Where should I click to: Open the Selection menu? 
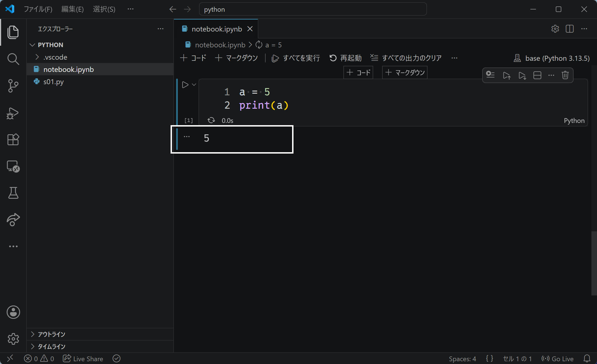104,9
